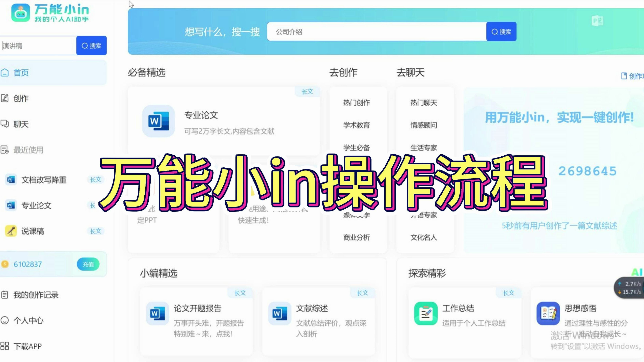The height and width of the screenshot is (362, 644).
Task: Open the 文献综述 card
Action: coord(318,321)
